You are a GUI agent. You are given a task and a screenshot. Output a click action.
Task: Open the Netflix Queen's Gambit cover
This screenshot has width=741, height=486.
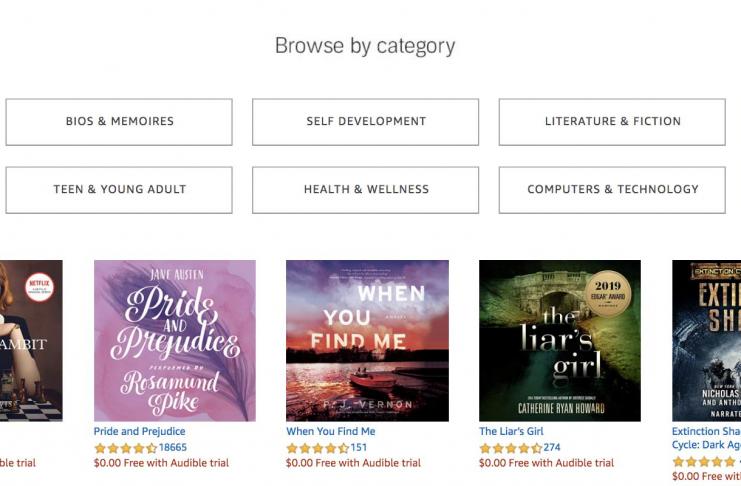30,341
